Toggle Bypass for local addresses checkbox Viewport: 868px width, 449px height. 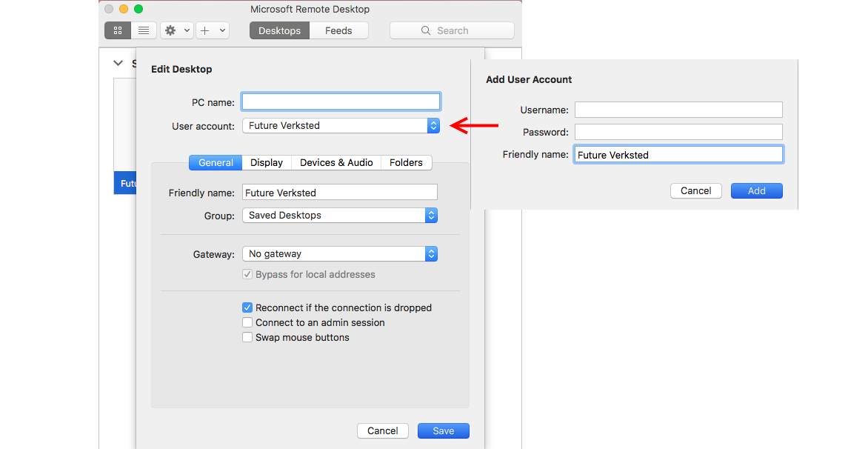(247, 274)
